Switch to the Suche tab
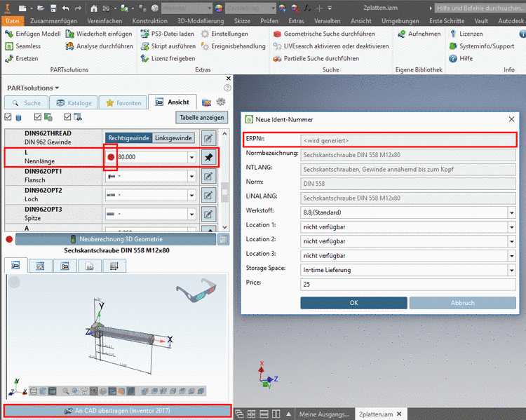This screenshot has width=526, height=420. [27, 102]
